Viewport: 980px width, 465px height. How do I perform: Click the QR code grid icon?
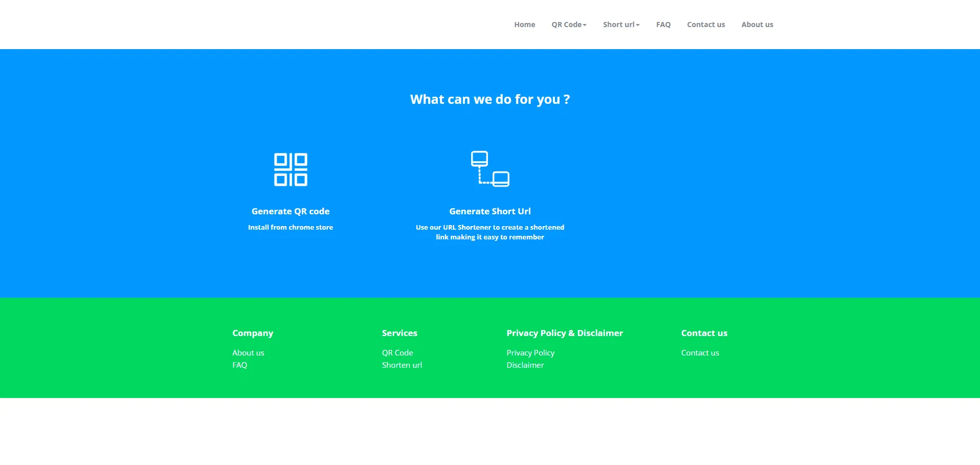click(291, 169)
